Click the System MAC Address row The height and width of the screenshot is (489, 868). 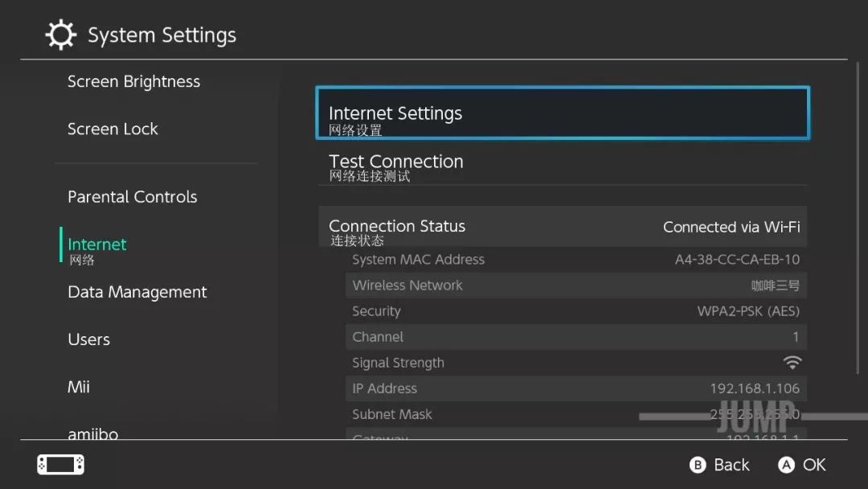575,260
